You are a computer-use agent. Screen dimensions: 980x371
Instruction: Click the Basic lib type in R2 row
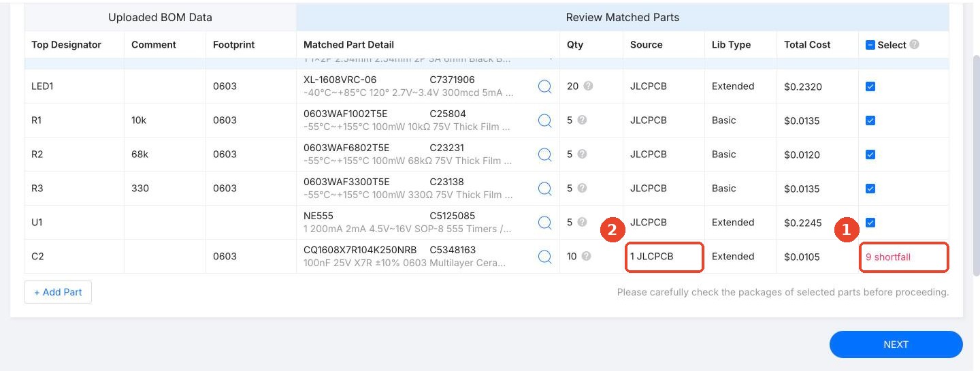[724, 155]
